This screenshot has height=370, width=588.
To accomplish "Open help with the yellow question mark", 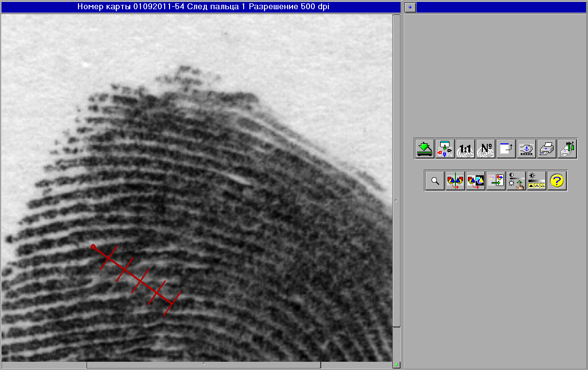I will (x=557, y=181).
